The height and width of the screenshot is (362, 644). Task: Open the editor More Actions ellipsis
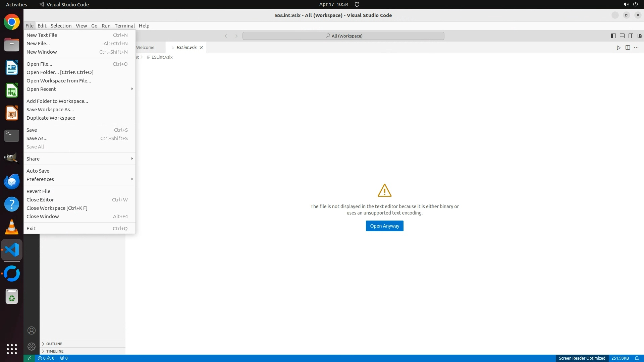(x=636, y=48)
